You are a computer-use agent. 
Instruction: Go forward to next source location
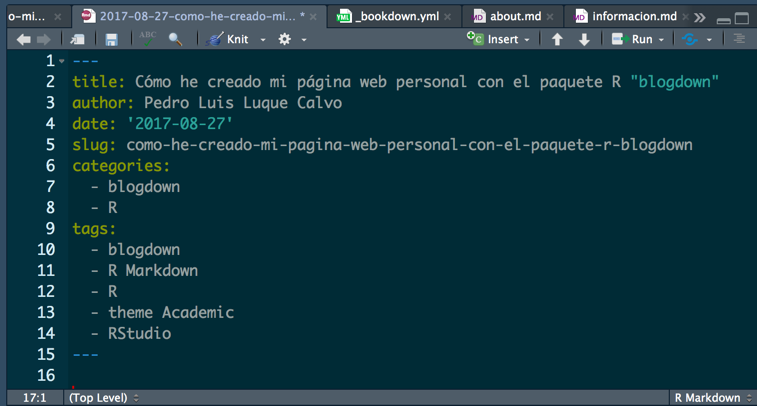(44, 40)
